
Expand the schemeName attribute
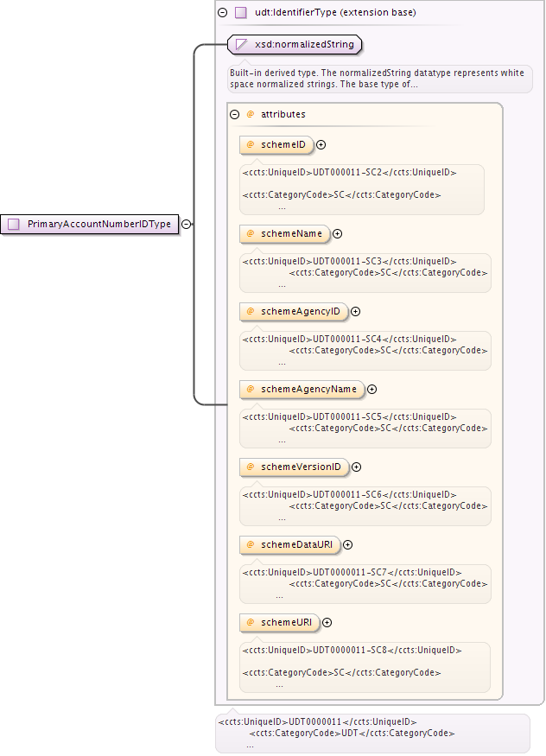[x=337, y=234]
